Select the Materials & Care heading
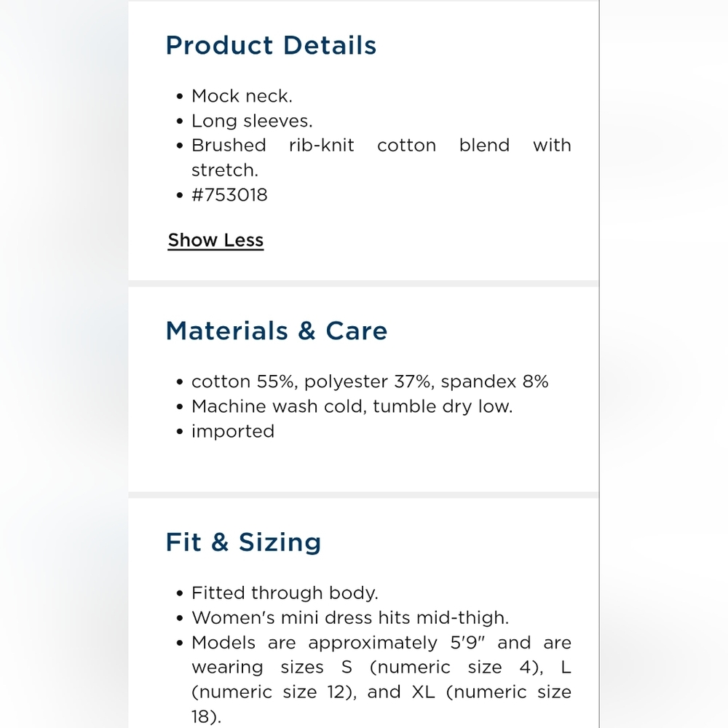This screenshot has height=728, width=728. [x=276, y=331]
